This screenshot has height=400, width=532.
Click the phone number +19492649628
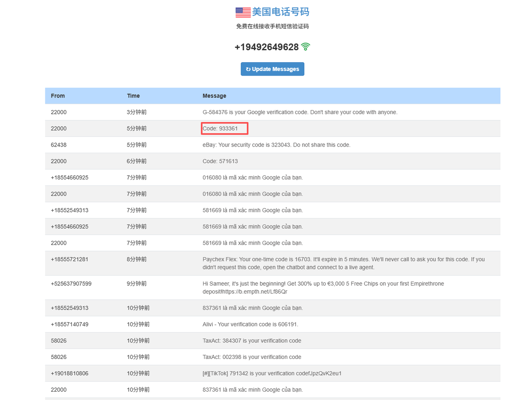(x=266, y=47)
